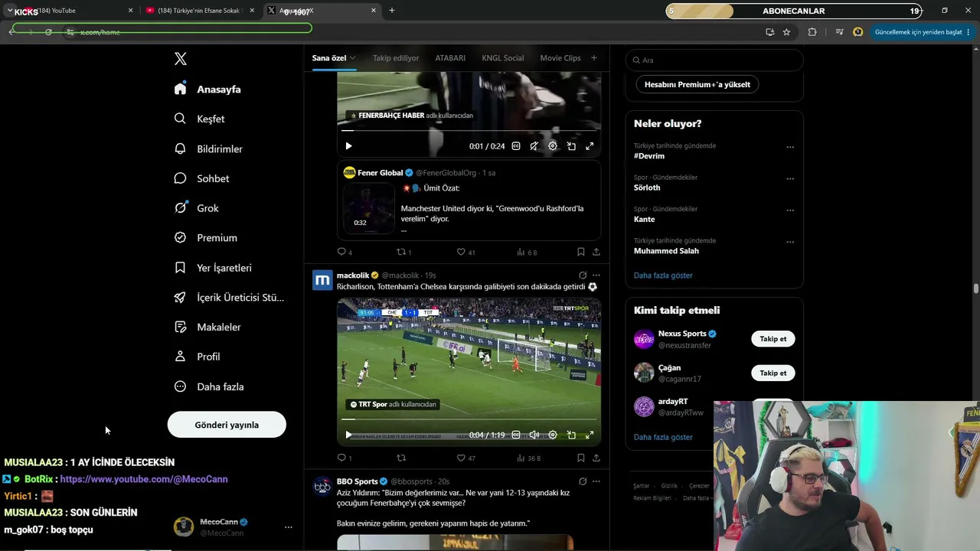This screenshot has width=980, height=551.
Task: Play the mackolik TRT Spor video
Action: click(x=348, y=435)
